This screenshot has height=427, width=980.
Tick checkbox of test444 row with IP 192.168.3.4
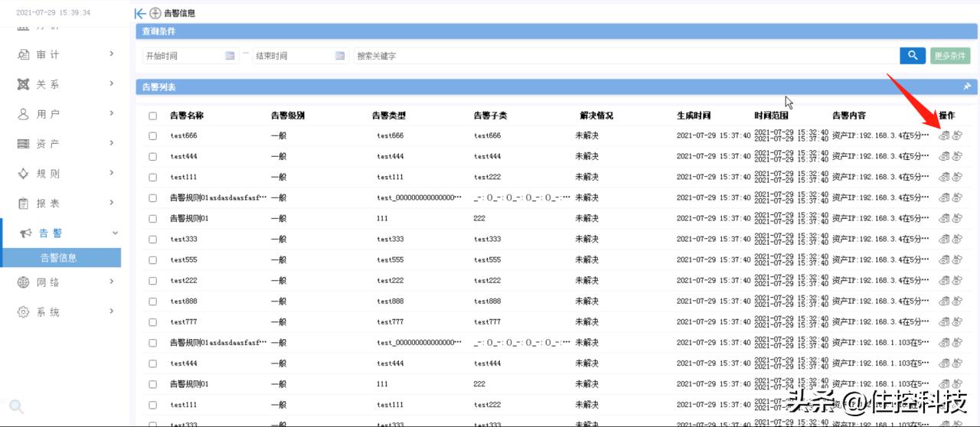[153, 156]
